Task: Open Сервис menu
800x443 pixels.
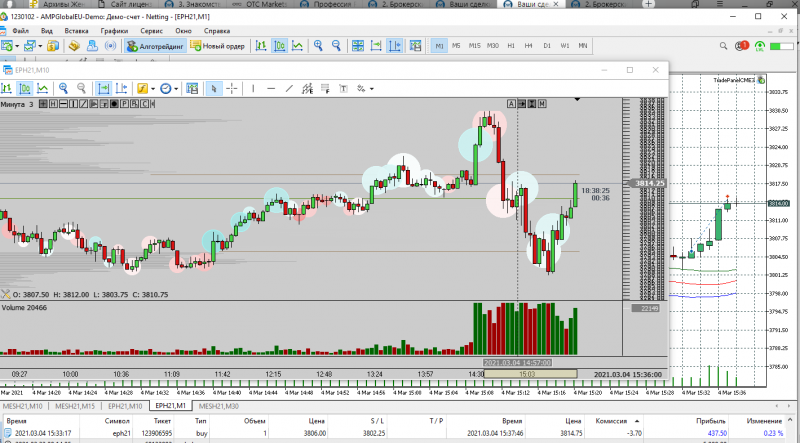Action: 152,31
